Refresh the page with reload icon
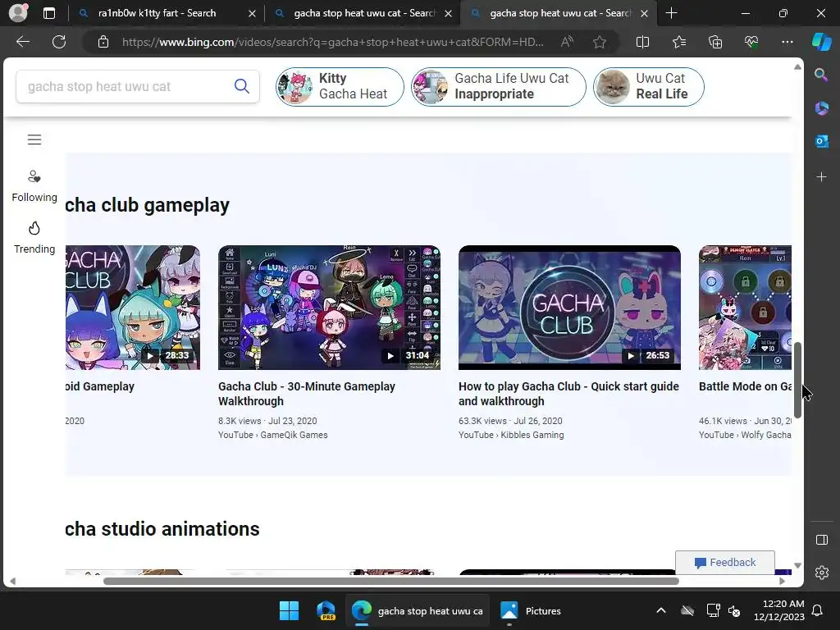Image resolution: width=840 pixels, height=630 pixels. (x=59, y=42)
